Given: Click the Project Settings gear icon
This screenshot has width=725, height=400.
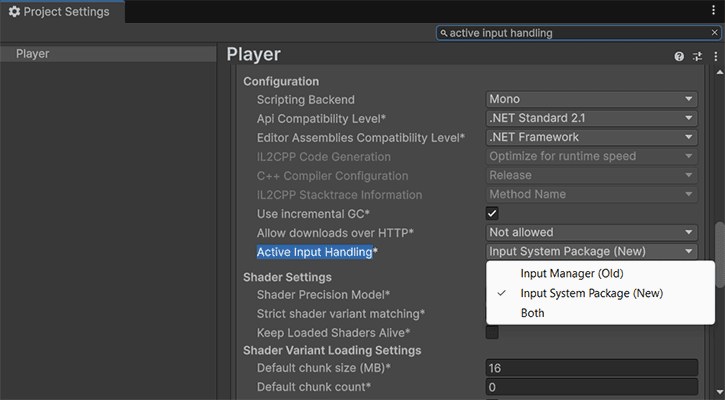Looking at the screenshot, I should point(14,11).
